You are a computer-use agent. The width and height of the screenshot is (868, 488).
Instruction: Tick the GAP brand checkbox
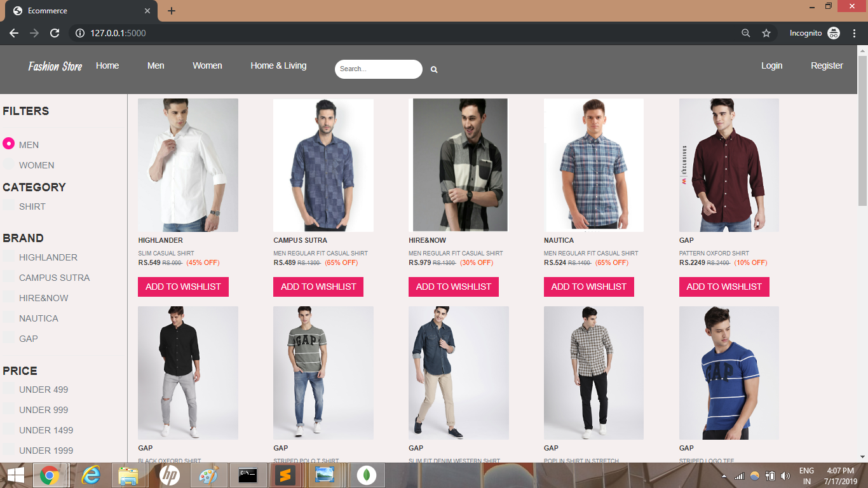point(8,337)
